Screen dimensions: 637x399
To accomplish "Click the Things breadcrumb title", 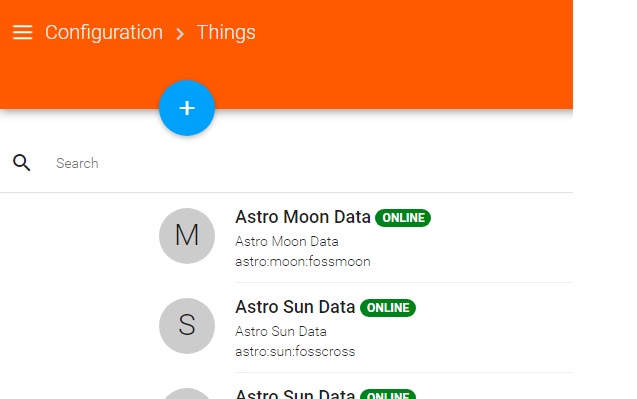I will [x=226, y=33].
